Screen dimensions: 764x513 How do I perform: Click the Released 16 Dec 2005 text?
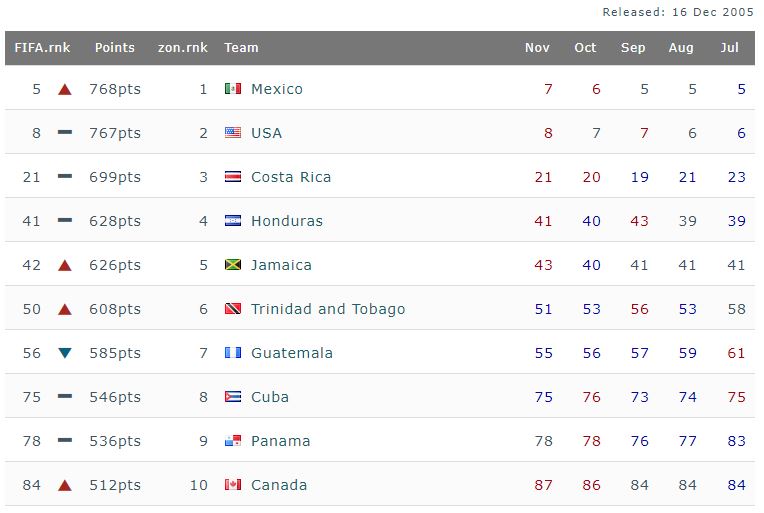678,12
